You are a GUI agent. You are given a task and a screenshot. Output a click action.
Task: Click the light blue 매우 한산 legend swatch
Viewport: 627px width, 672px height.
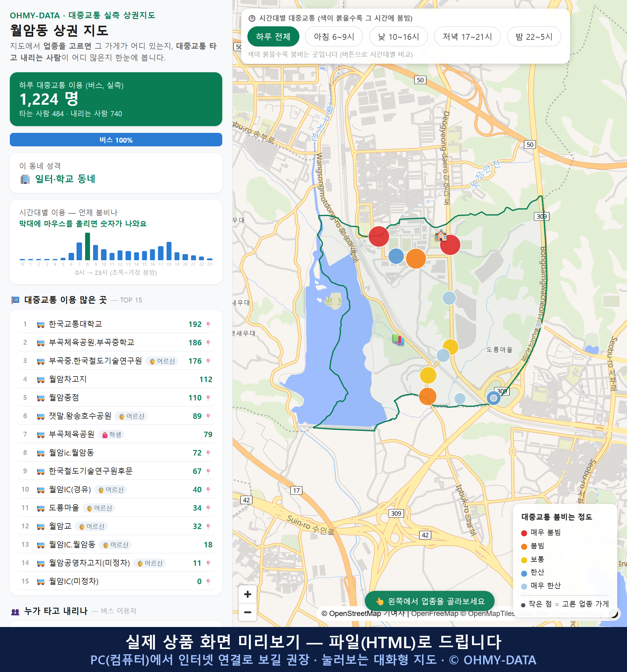click(x=524, y=587)
